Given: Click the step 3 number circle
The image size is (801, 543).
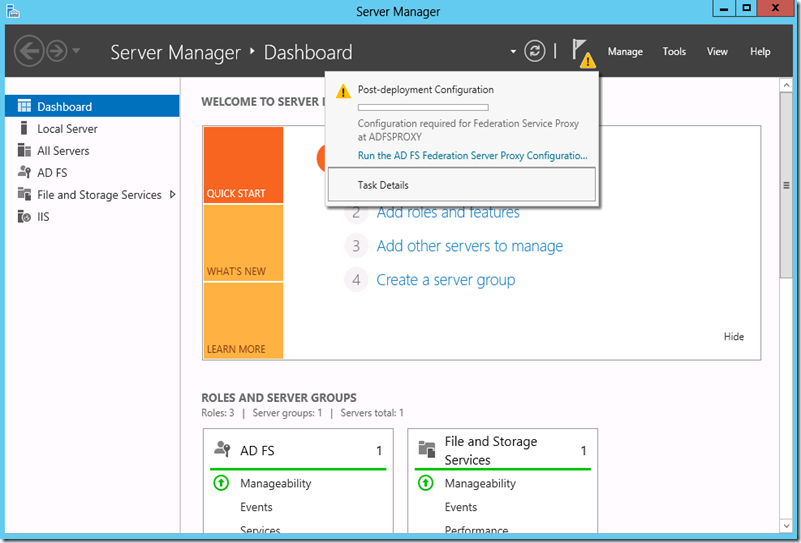Looking at the screenshot, I should coord(356,246).
